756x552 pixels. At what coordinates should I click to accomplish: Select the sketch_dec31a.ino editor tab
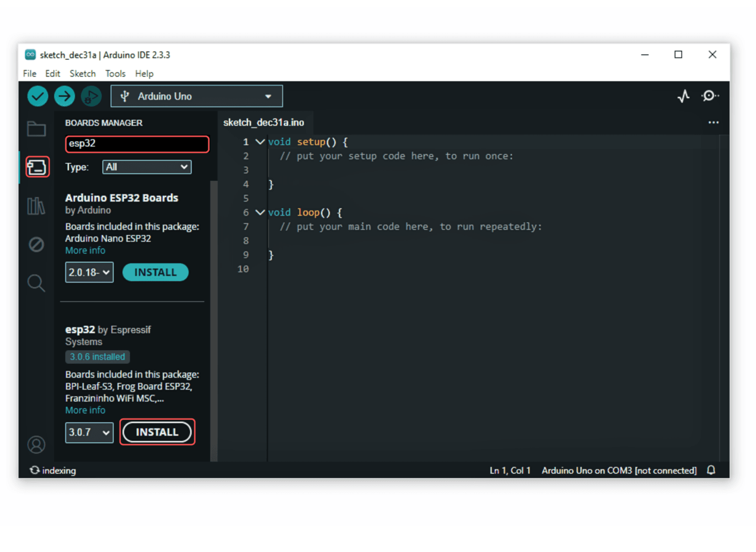pyautogui.click(x=264, y=123)
